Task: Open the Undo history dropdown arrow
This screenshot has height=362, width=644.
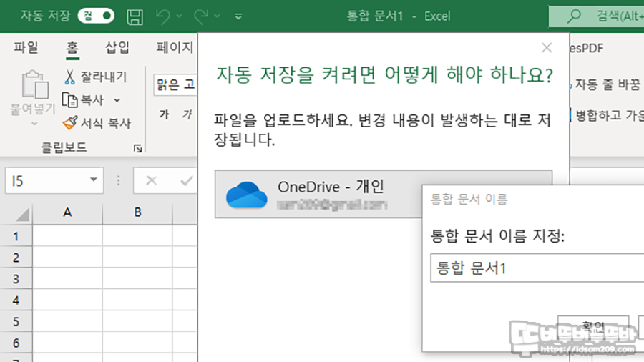Action: (180, 16)
